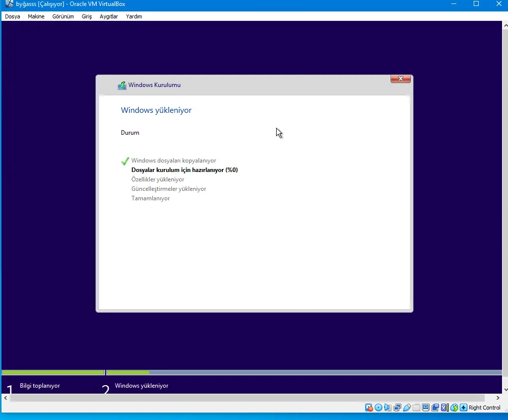Click 'Tamamlanıyor' step text
The height and width of the screenshot is (420, 508).
pyautogui.click(x=151, y=198)
